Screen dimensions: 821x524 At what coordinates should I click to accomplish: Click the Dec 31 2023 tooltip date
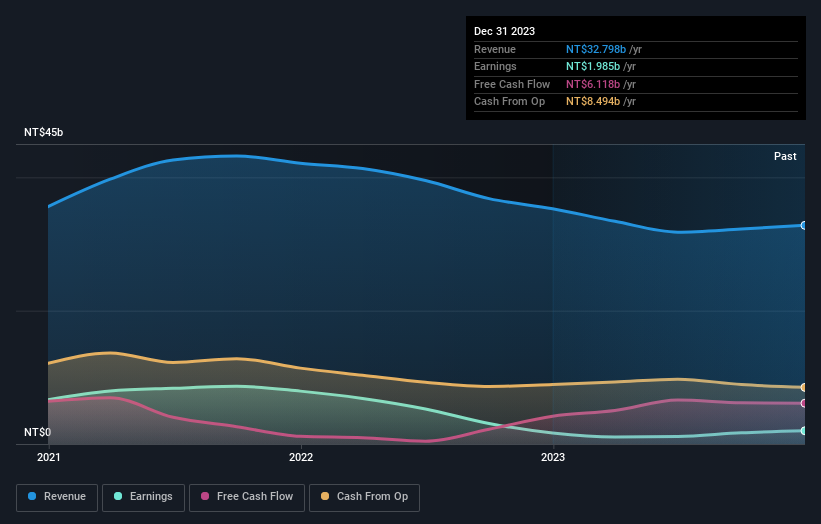click(x=504, y=31)
